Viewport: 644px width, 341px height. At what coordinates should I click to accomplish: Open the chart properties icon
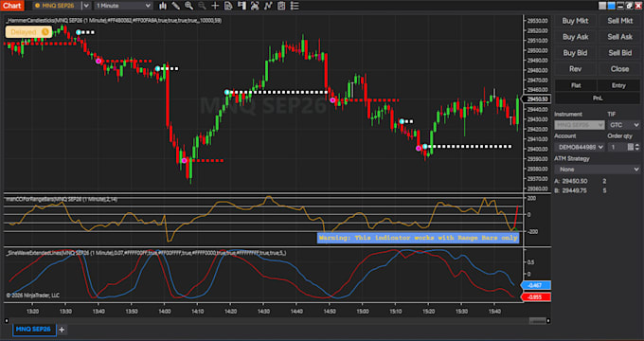281,6
